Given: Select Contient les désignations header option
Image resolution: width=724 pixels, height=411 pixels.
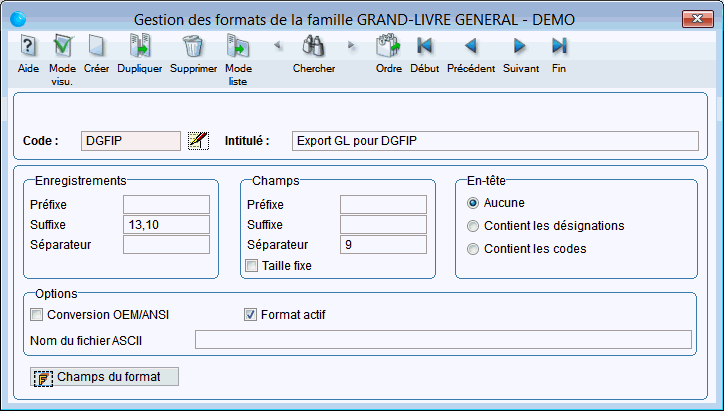Looking at the screenshot, I should coord(474,226).
